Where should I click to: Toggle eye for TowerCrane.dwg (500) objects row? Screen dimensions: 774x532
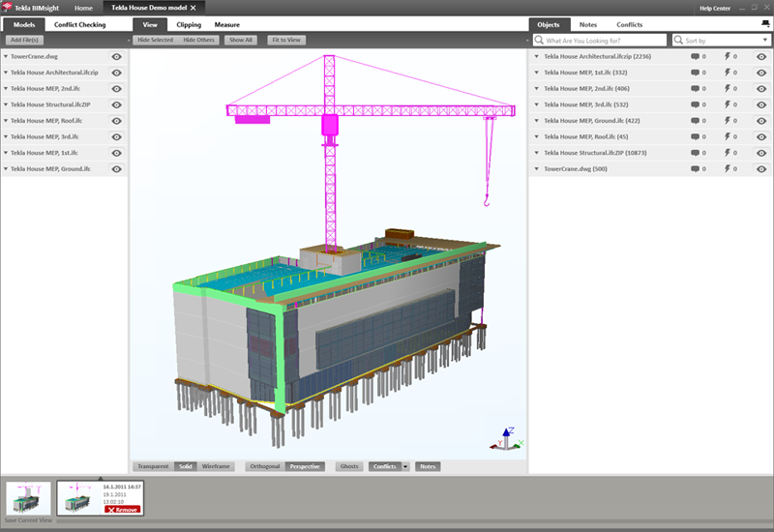761,168
